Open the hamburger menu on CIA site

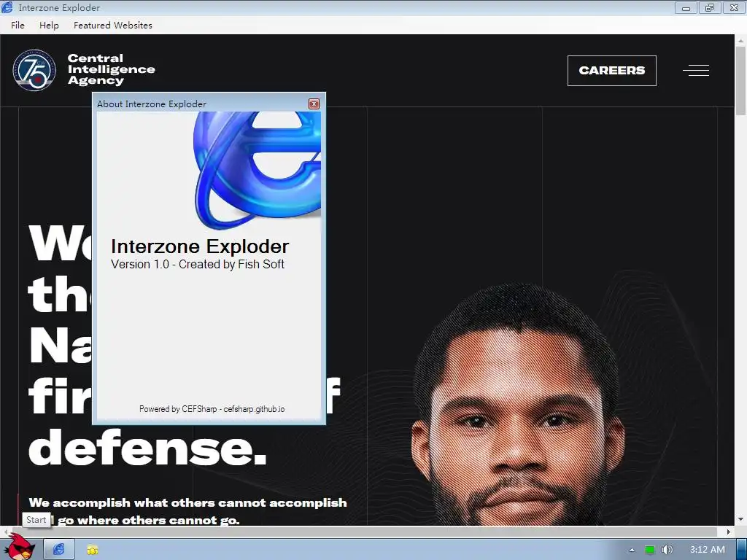click(696, 71)
